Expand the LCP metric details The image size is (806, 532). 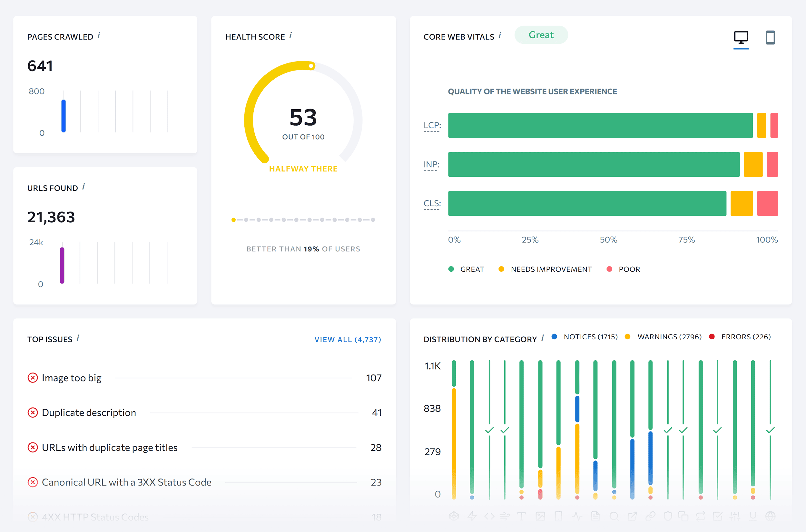tap(432, 126)
